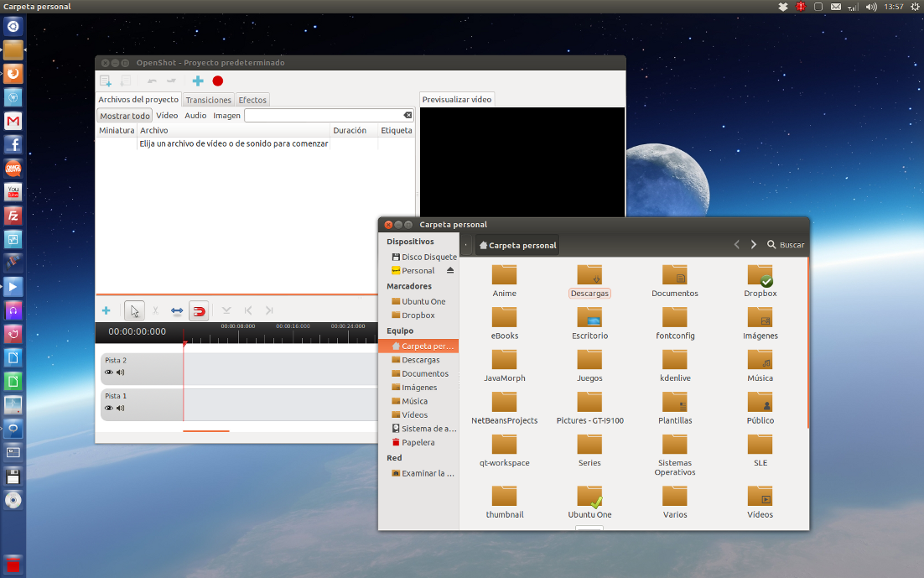The height and width of the screenshot is (578, 924).
Task: Click the redo arrow in OpenShot toolbar
Action: (x=171, y=81)
